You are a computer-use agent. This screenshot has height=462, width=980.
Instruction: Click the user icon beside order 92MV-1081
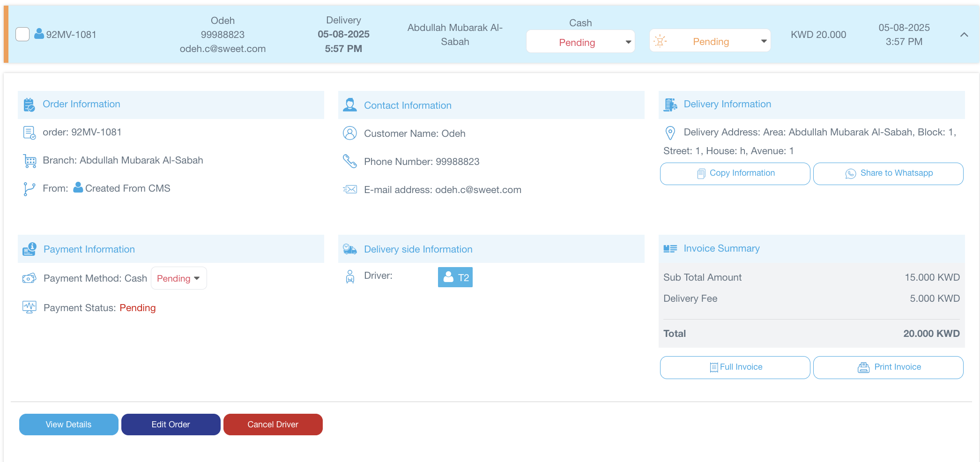[x=39, y=34]
